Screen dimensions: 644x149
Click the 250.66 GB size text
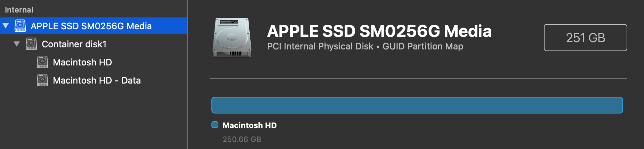coord(242,139)
